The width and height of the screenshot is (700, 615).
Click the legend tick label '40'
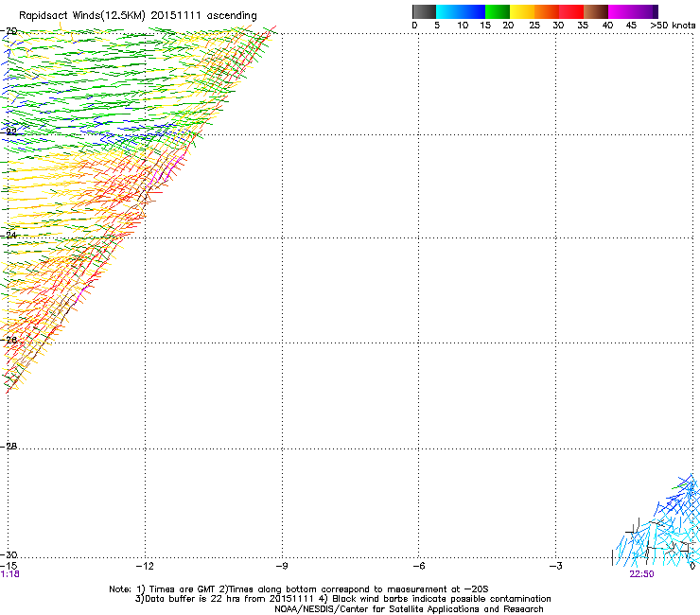click(607, 26)
